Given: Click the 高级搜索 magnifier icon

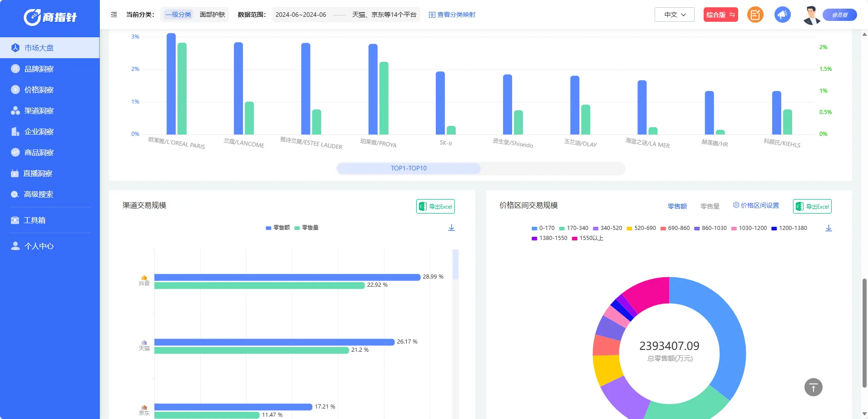Looking at the screenshot, I should click(x=15, y=194).
